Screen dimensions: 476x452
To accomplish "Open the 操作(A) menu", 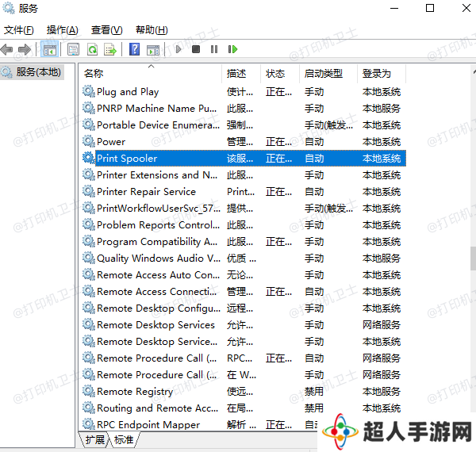I will (62, 30).
